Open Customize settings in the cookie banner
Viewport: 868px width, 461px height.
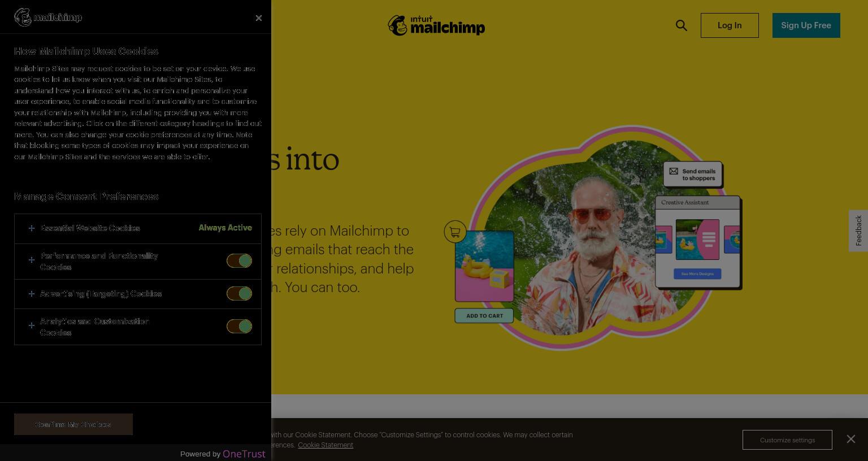tap(787, 440)
